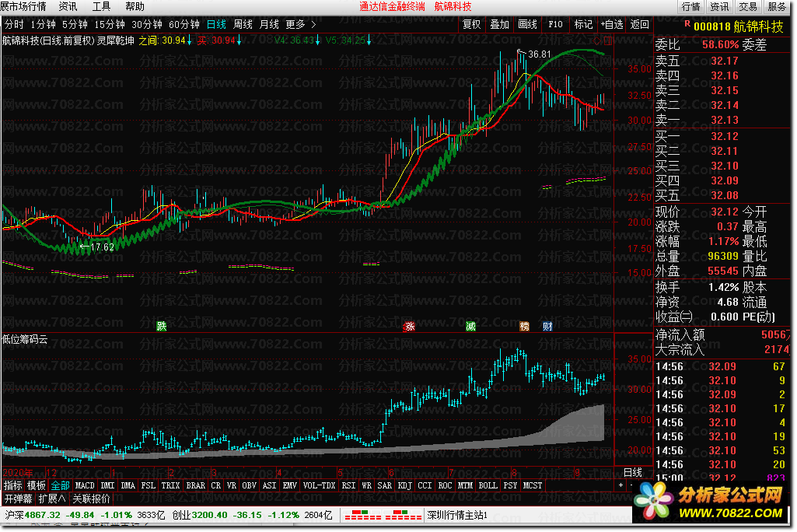Click the + zoom button beside indicators
The image size is (797, 532).
[620, 485]
